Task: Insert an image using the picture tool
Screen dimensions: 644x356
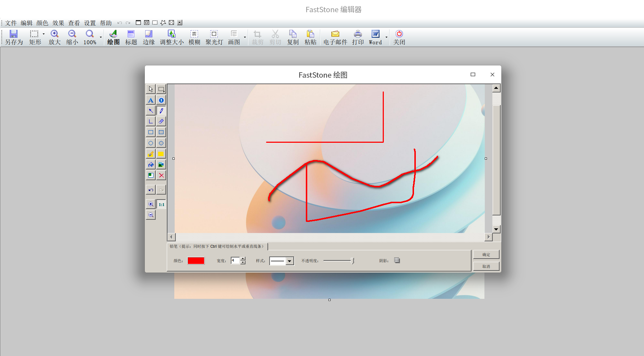Action: [161, 165]
